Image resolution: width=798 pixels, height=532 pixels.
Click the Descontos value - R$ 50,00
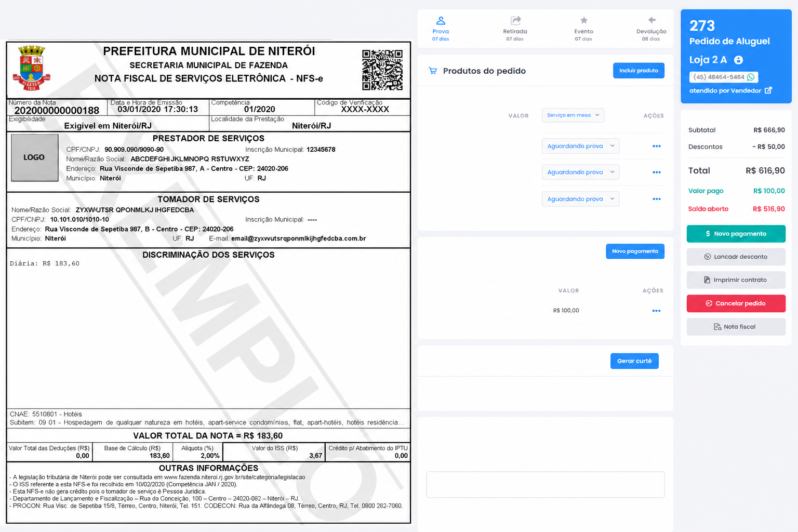[x=768, y=147]
